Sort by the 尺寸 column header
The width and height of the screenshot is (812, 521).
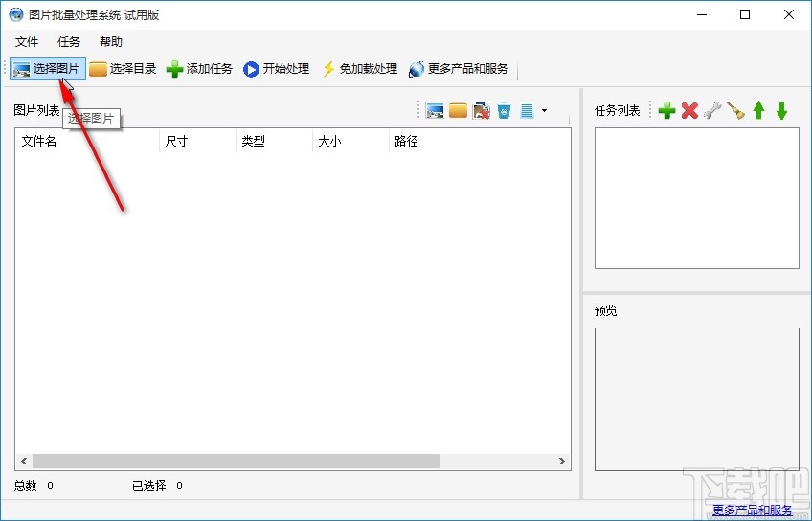coord(197,141)
